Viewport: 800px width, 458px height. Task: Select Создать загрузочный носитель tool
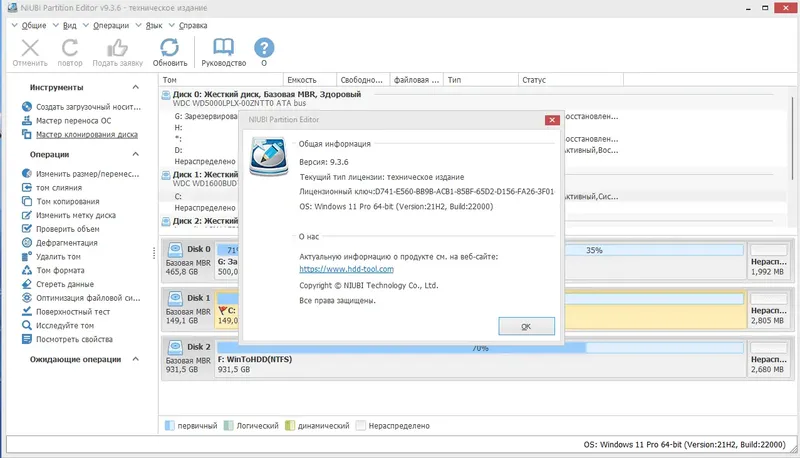(82, 107)
